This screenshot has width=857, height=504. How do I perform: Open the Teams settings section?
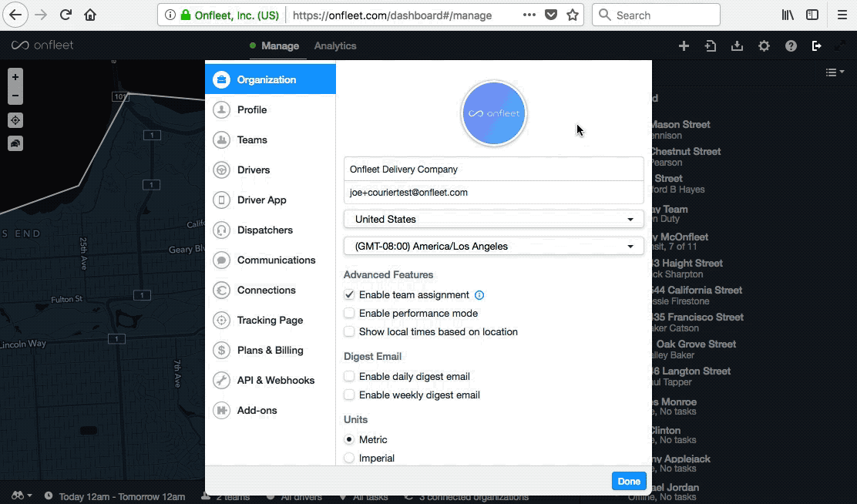tap(271, 140)
